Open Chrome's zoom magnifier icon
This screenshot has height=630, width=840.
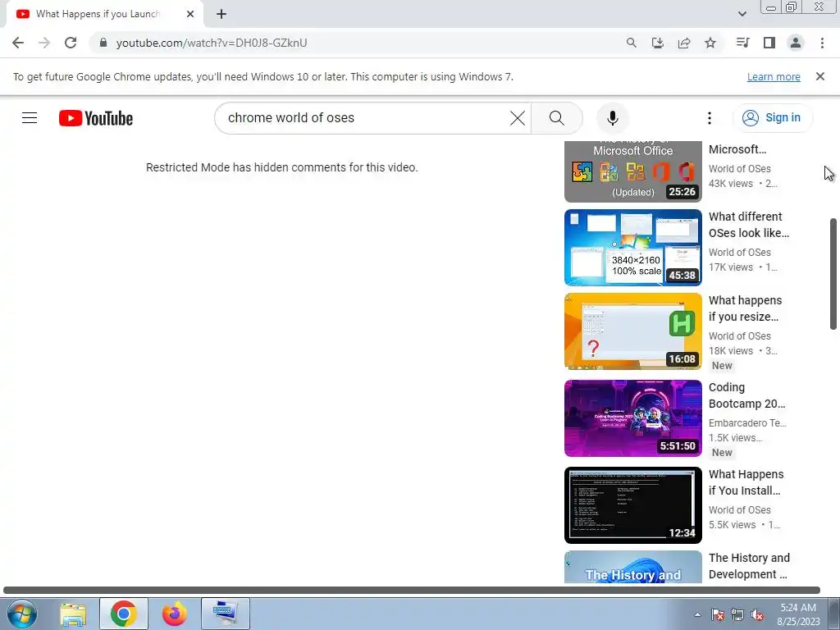tap(632, 43)
